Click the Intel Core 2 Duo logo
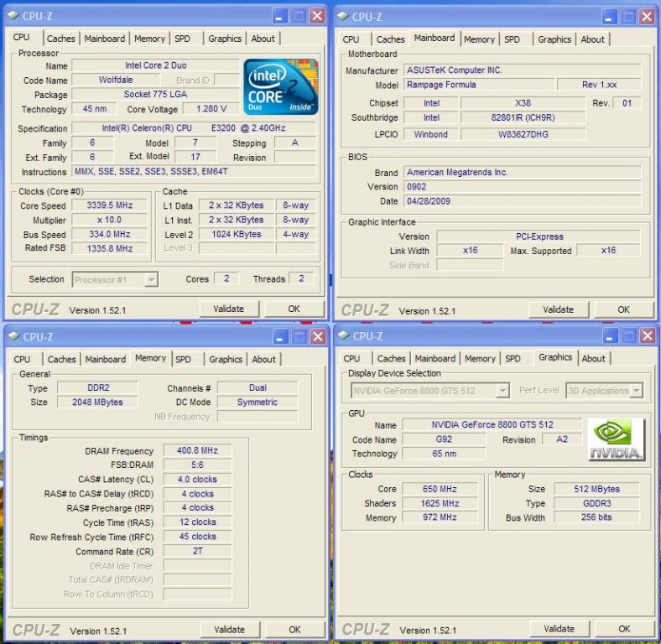 (281, 87)
